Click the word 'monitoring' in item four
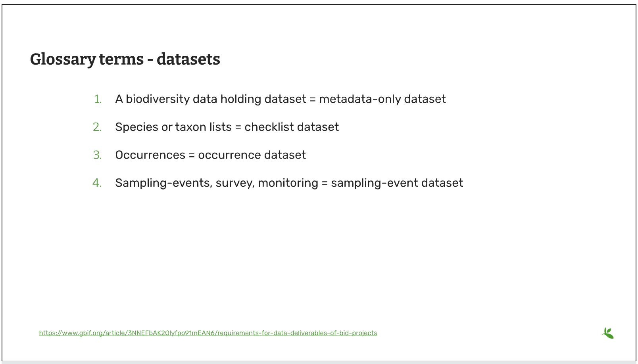 [x=288, y=183]
